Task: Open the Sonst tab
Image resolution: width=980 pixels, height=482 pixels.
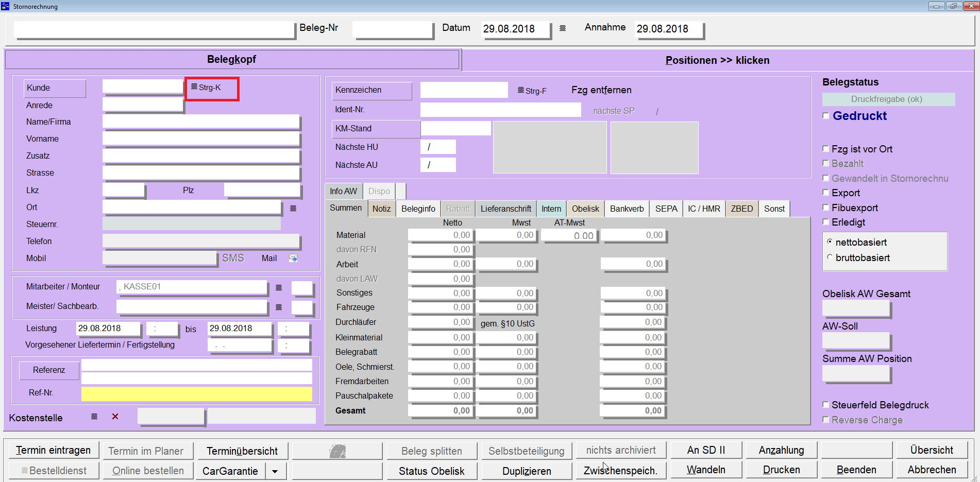Action: click(x=774, y=209)
